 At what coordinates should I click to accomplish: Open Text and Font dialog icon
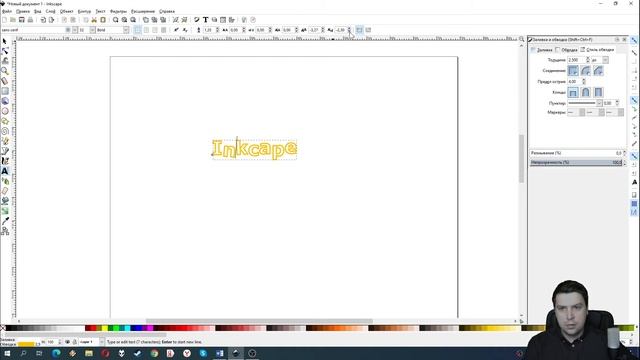tap(205, 20)
